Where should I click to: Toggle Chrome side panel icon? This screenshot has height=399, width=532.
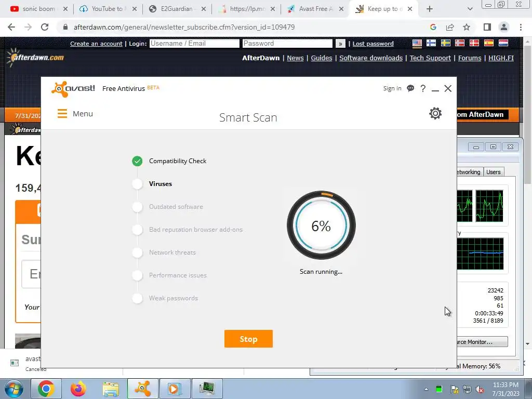click(487, 27)
